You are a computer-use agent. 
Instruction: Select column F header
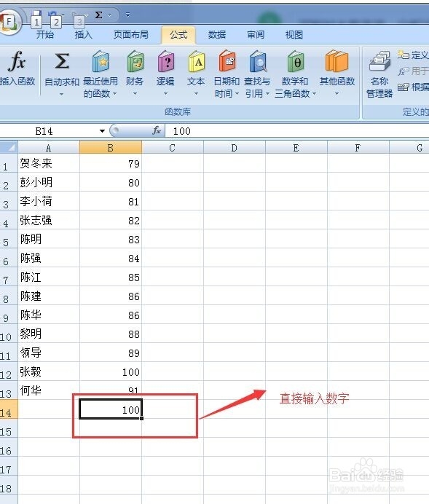tap(358, 148)
